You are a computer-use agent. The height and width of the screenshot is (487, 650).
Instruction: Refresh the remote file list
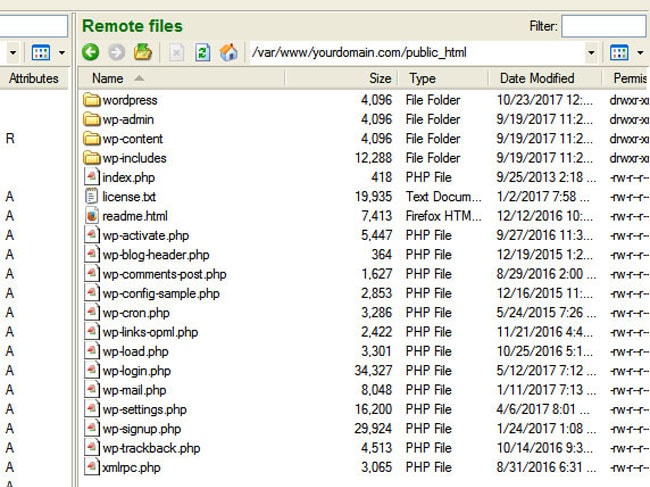coord(202,53)
